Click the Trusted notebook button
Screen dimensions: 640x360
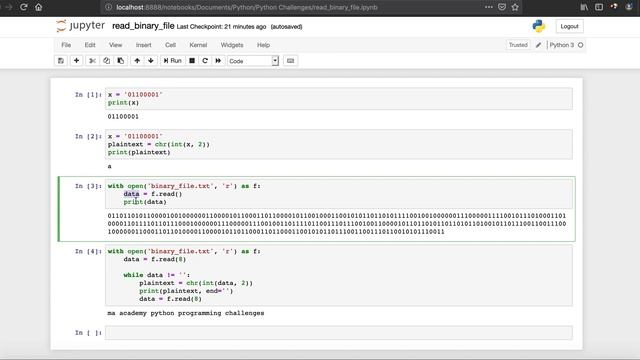tap(518, 45)
